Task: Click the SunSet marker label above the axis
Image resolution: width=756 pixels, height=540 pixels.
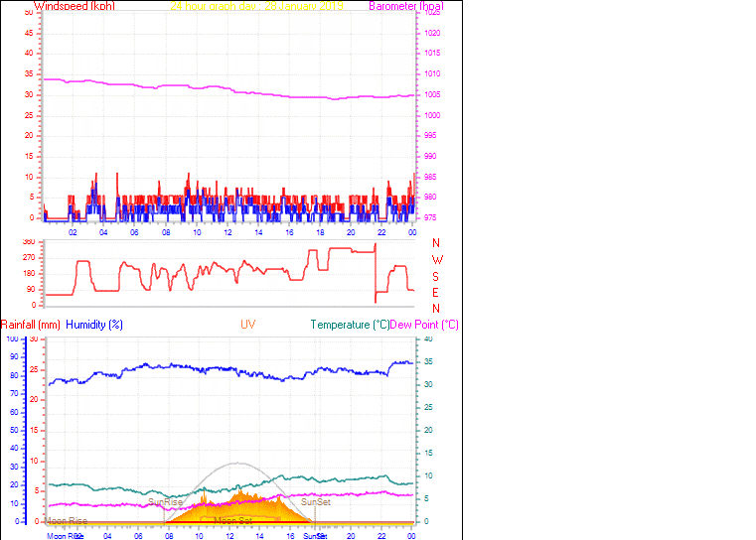Action: (x=316, y=502)
